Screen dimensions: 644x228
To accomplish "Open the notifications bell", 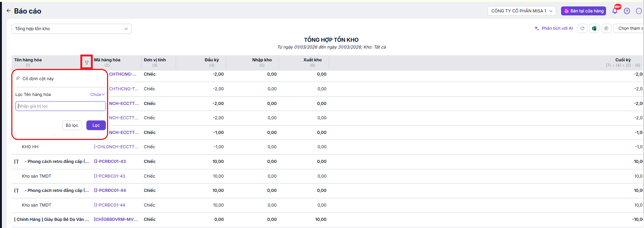I will (615, 11).
